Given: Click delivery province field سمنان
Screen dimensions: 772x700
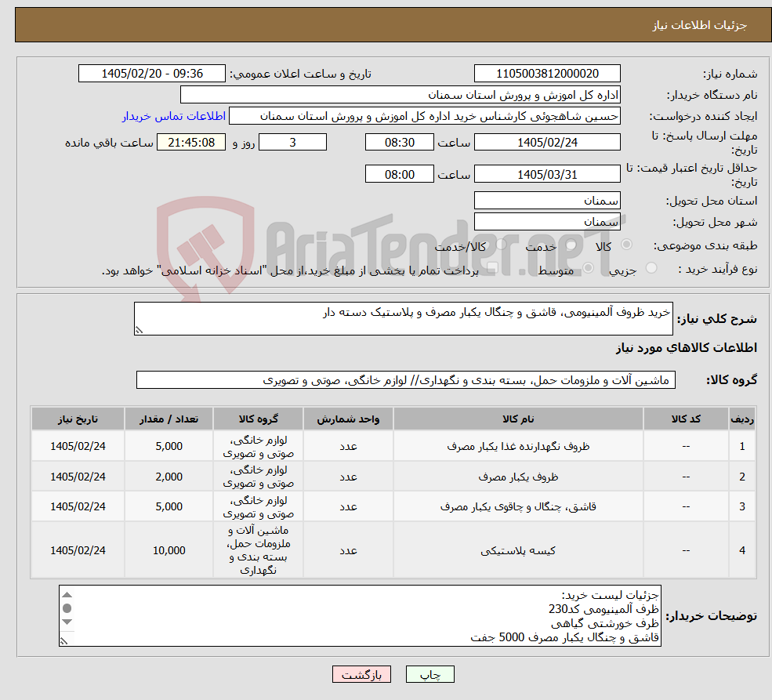Looking at the screenshot, I should tap(547, 201).
